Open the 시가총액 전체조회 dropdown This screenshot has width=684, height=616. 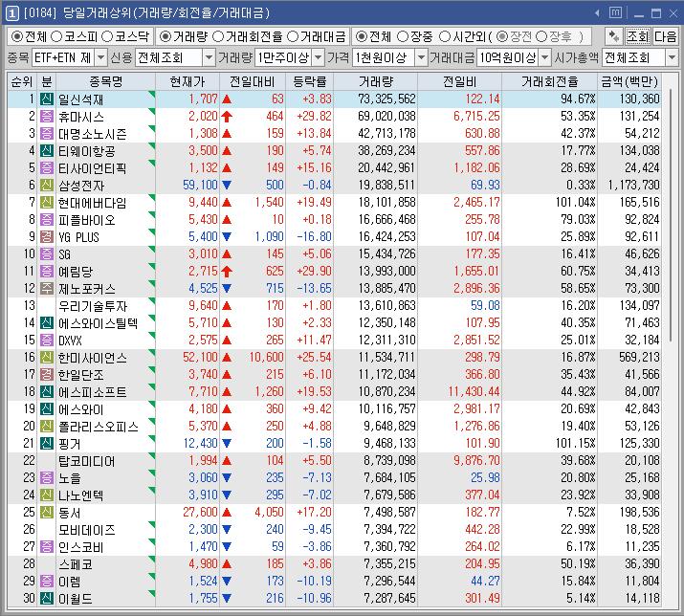click(672, 57)
